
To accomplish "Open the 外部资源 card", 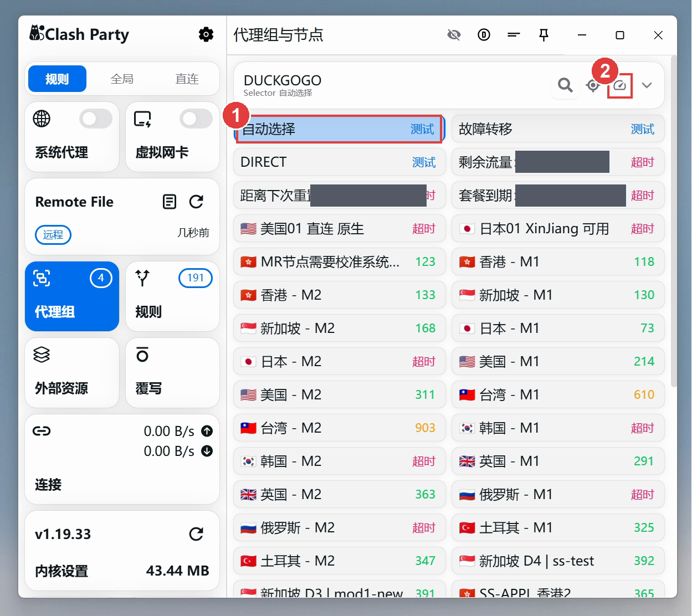I will tap(72, 372).
